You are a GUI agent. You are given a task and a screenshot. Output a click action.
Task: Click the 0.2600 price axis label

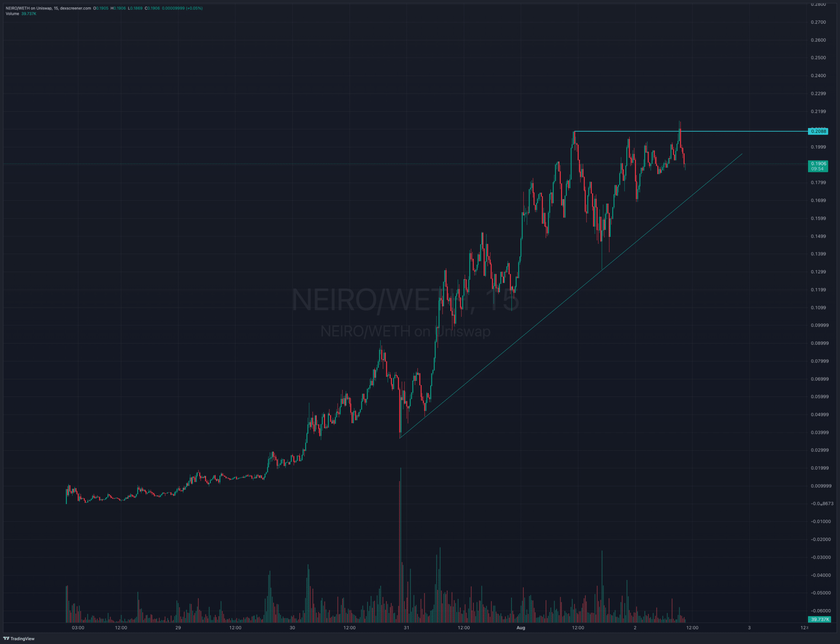pos(818,40)
